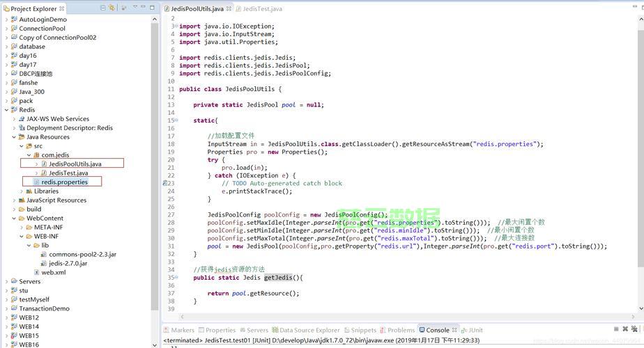Click the Remove Launch icon in Console
This screenshot has width=644, height=348.
point(625,329)
